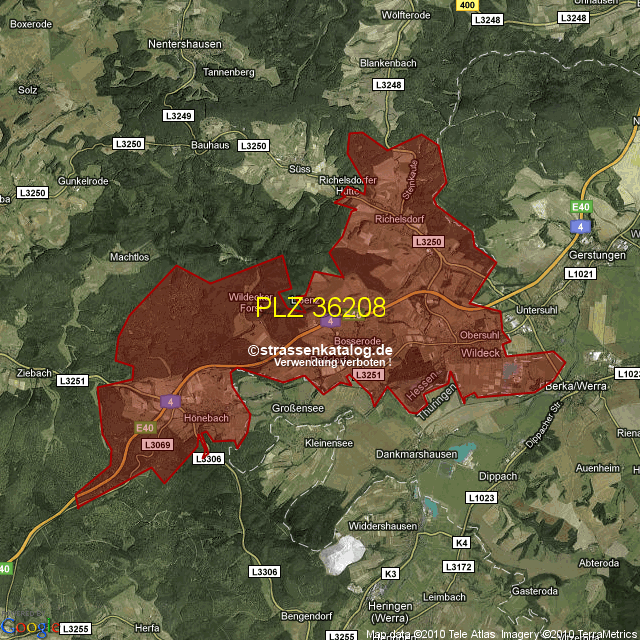Select the L3249 road marker
Viewport: 640px width, 640px height.
click(x=178, y=116)
